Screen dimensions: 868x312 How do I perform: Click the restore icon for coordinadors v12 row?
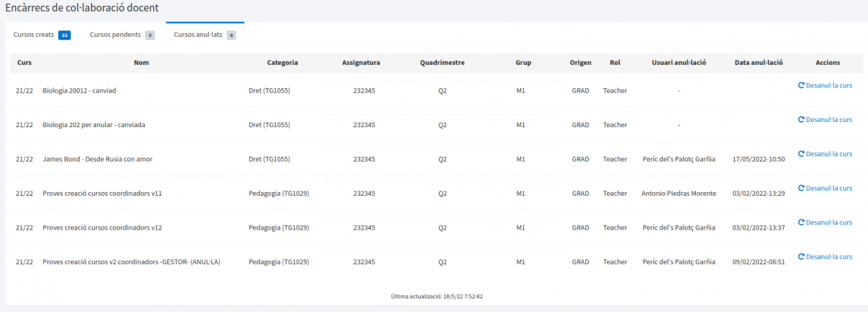801,222
